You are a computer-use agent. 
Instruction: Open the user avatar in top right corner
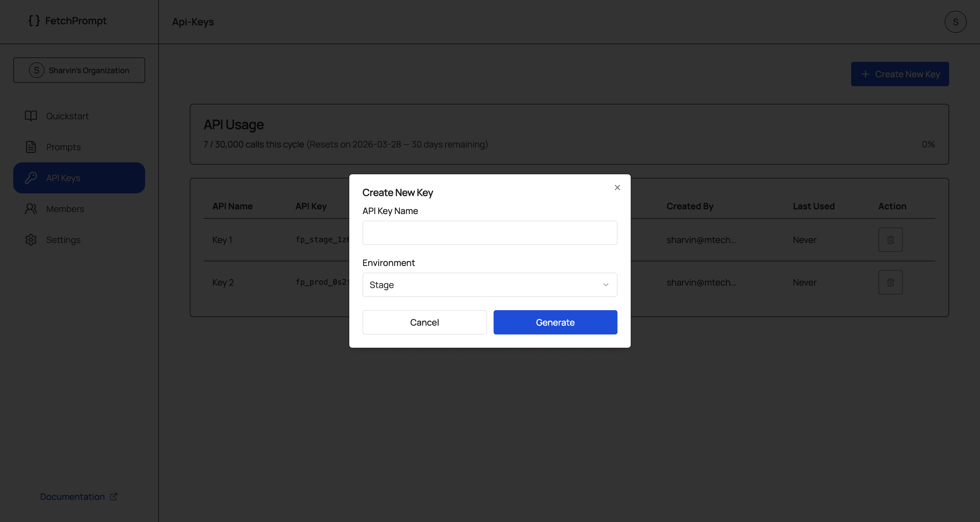pyautogui.click(x=956, y=22)
